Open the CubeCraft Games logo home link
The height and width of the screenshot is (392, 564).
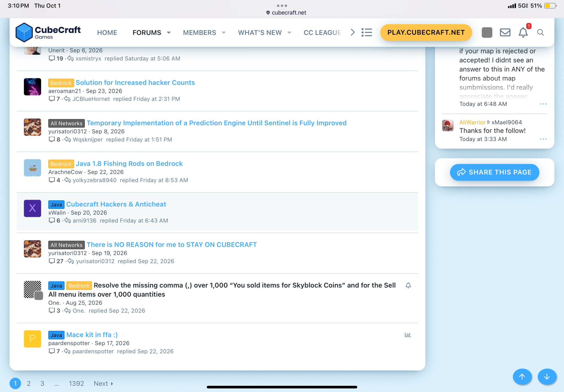click(x=48, y=32)
